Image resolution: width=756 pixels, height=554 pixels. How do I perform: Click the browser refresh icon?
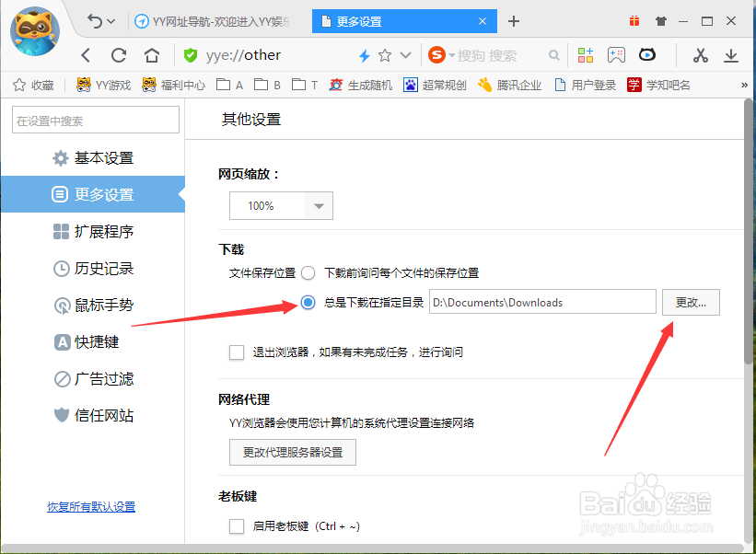click(119, 54)
